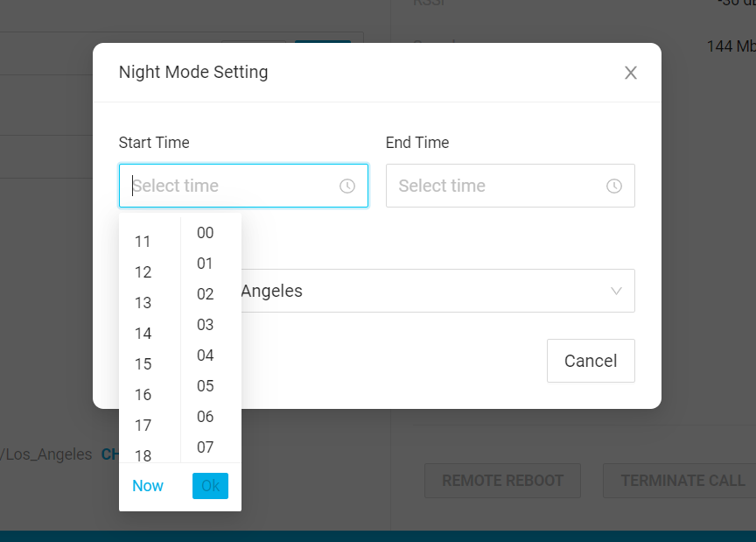Select minute 00 in the minute column
This screenshot has height=542, width=756.
[206, 233]
